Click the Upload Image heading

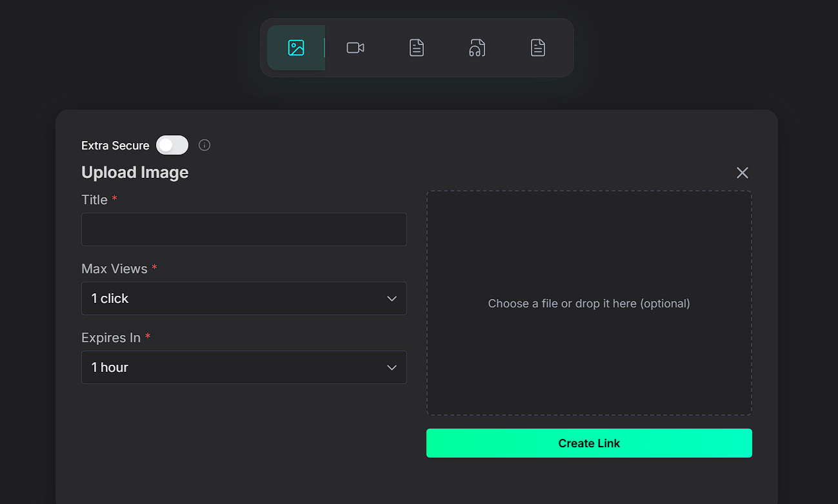click(135, 172)
